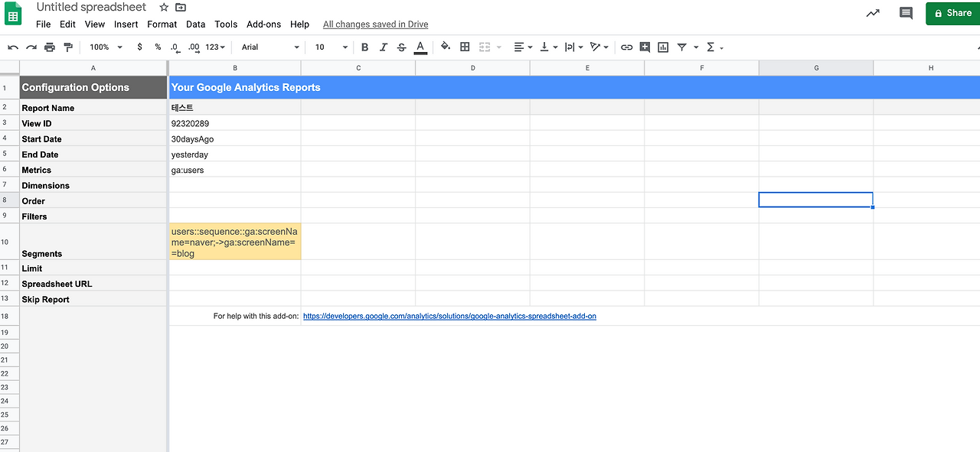Open text rotation dropdown
Viewport: 980px width, 452px height.
[599, 47]
